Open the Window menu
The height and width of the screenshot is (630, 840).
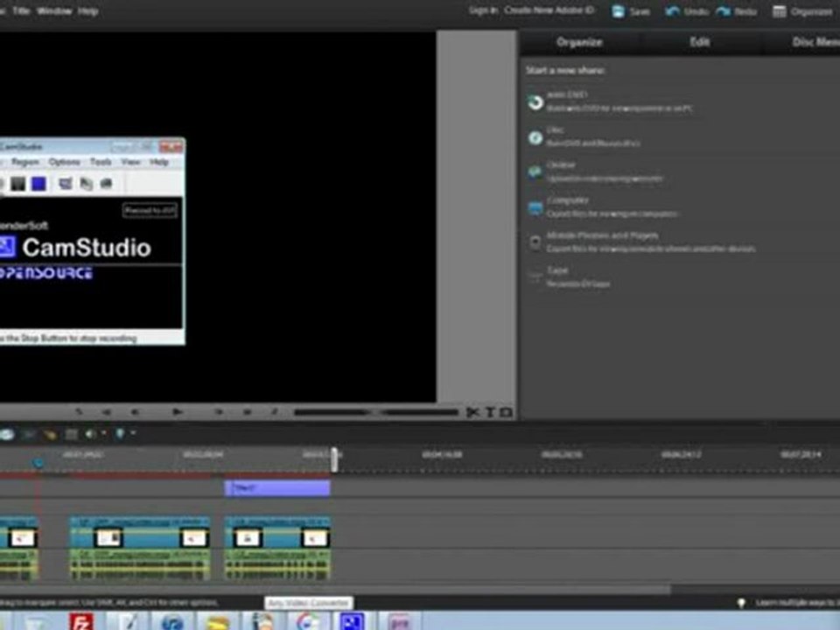click(54, 10)
